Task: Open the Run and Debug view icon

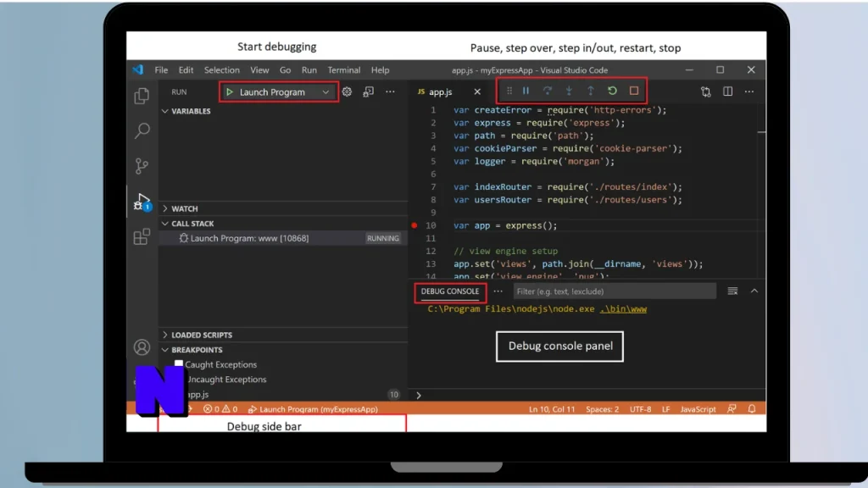Action: click(142, 202)
